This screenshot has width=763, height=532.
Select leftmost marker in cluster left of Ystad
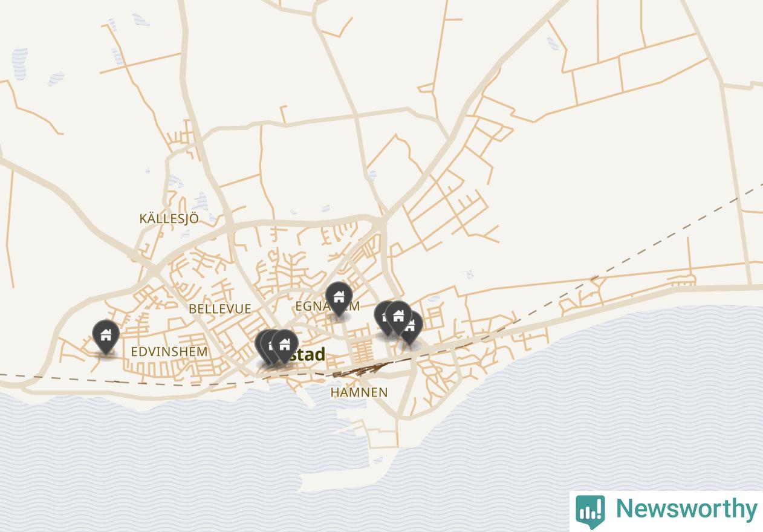[261, 346]
